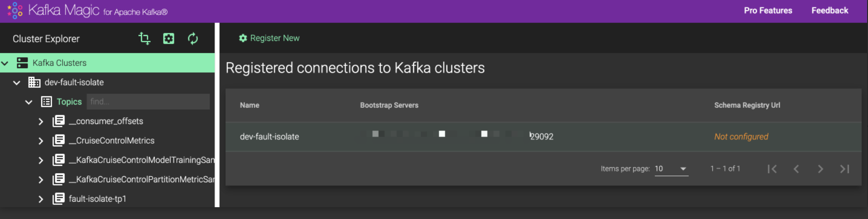Select fault-isolate-tp1 topic label

(98, 199)
